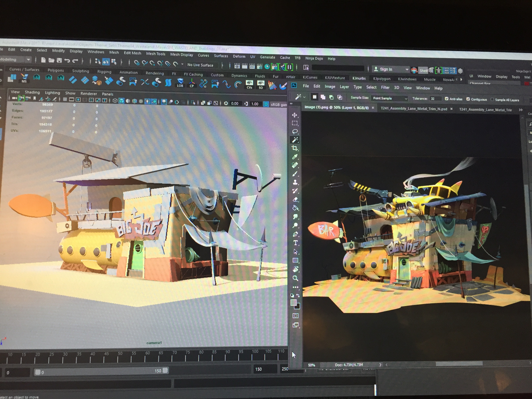Toggle the Anti-alias checkbox
This screenshot has width=532, height=399.
click(446, 99)
